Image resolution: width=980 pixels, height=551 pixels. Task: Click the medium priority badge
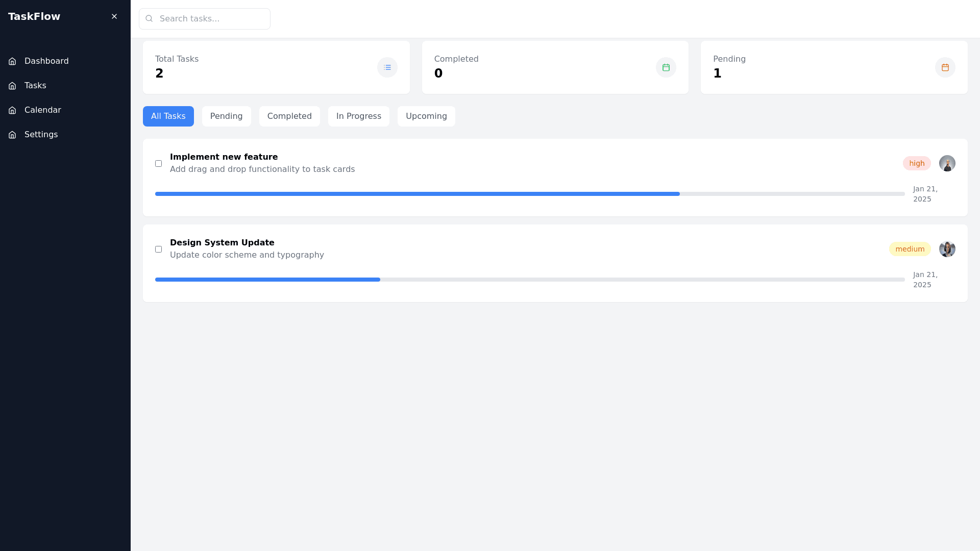pyautogui.click(x=910, y=249)
